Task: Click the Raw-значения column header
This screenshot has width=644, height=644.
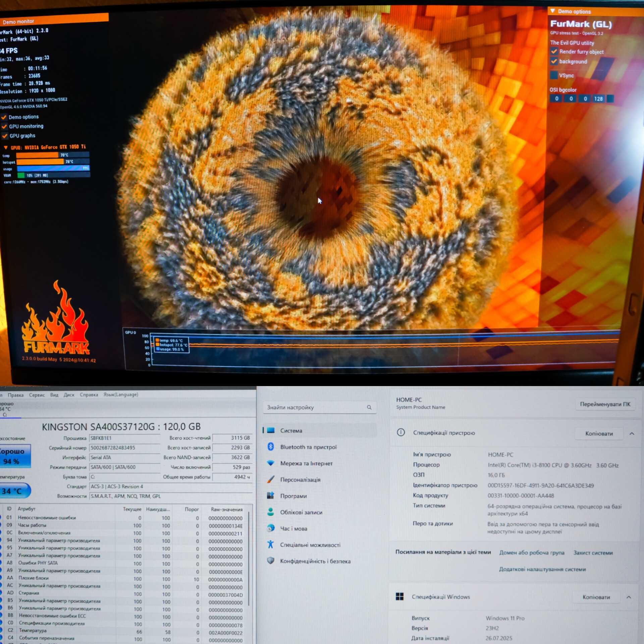Action: tap(227, 509)
